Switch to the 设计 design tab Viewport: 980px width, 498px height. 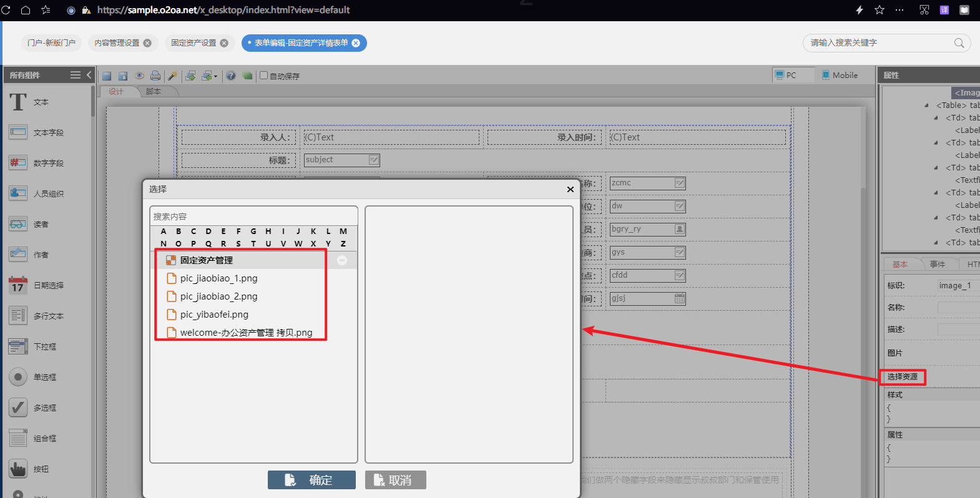pyautogui.click(x=117, y=92)
